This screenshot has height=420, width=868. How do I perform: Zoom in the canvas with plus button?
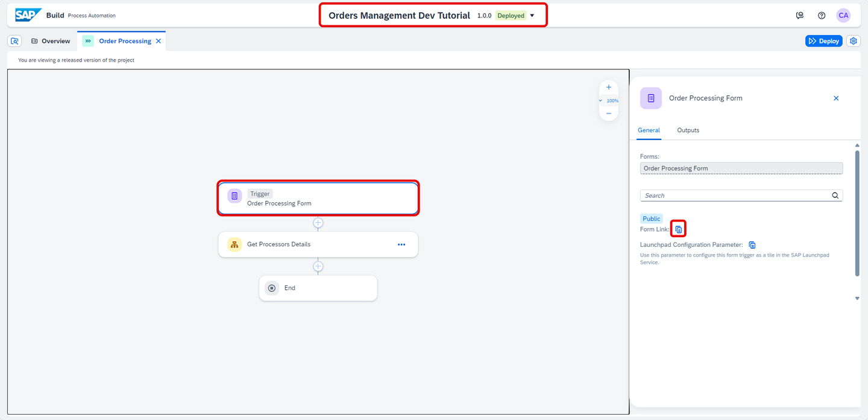coord(609,87)
